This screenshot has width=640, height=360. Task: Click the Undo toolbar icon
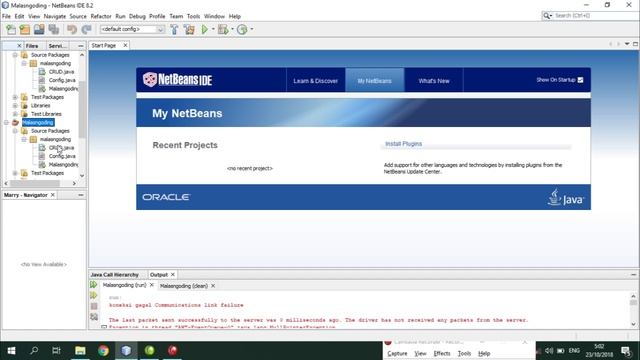pos(72,29)
